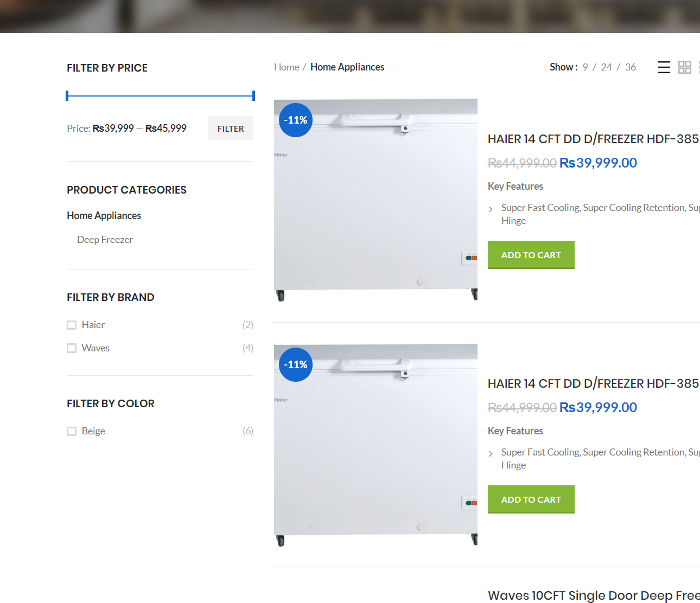
Task: Show 36 products per page
Action: pyautogui.click(x=630, y=67)
